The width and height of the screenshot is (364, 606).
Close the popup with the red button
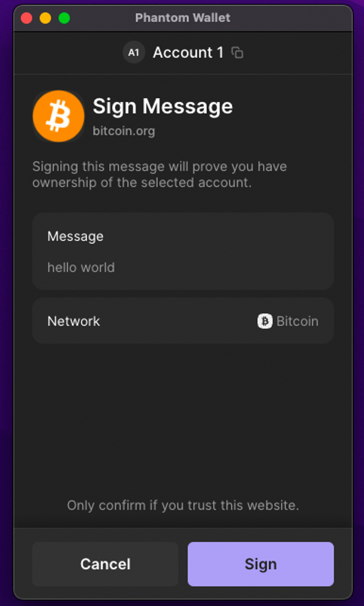26,17
